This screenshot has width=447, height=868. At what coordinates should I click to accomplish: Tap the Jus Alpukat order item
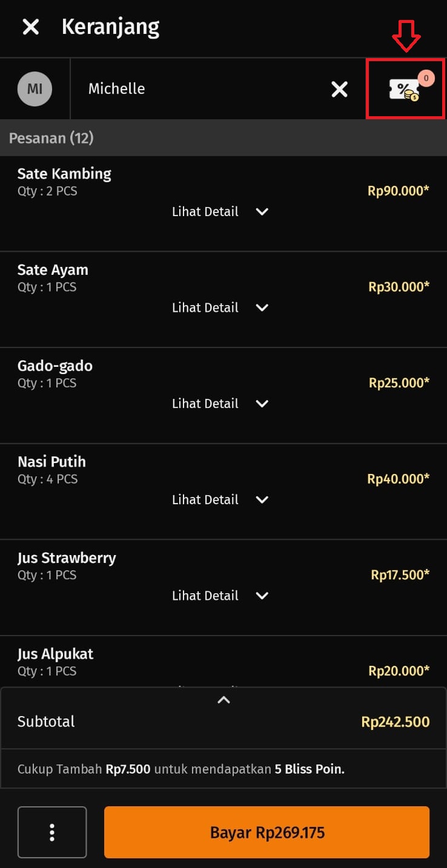pos(56,654)
